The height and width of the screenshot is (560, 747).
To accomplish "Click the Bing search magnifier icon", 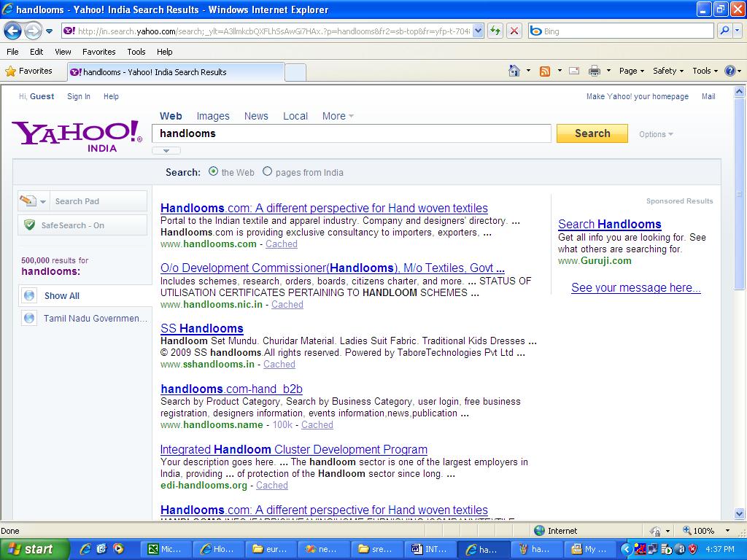I will point(724,31).
